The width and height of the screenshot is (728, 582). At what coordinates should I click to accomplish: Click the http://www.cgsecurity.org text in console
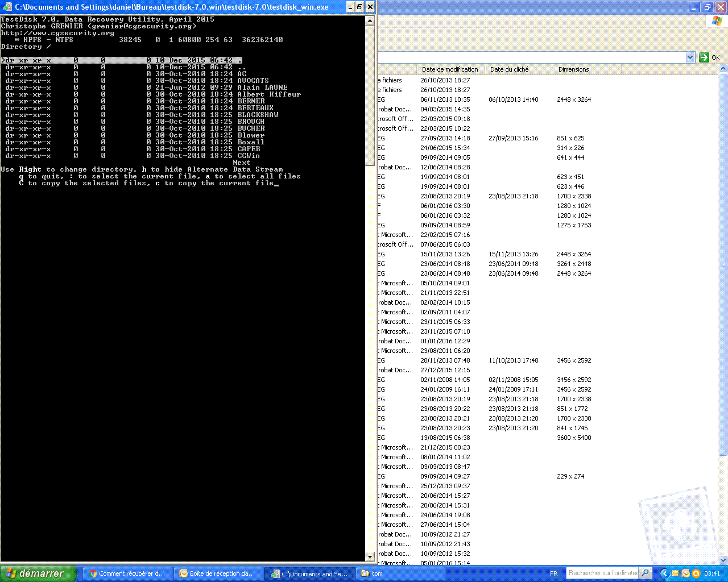(x=58, y=33)
